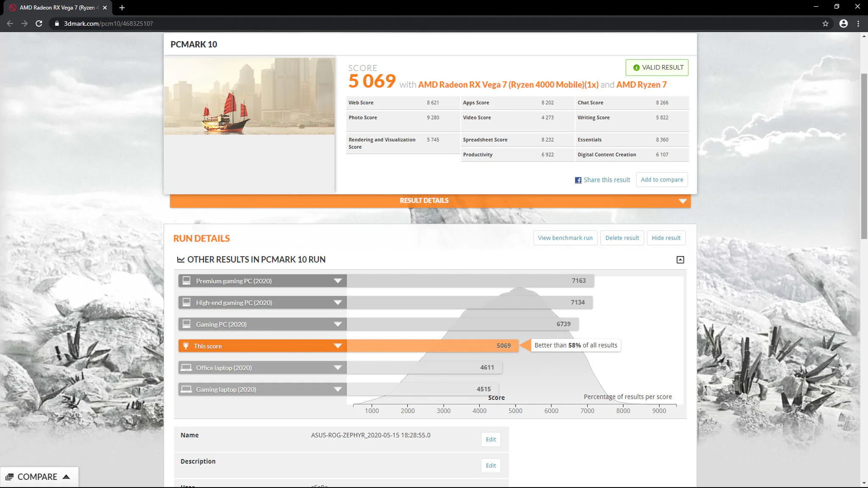Open the Chrome three-dot menu
The image size is (868, 488).
pyautogui.click(x=858, y=24)
